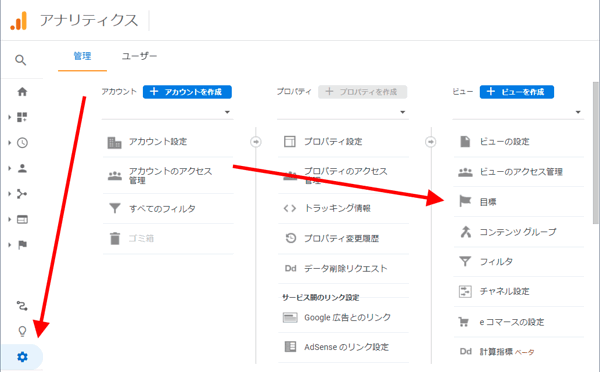The image size is (600, 372).
Task: Open the property selector dropdown
Action: tap(343, 112)
